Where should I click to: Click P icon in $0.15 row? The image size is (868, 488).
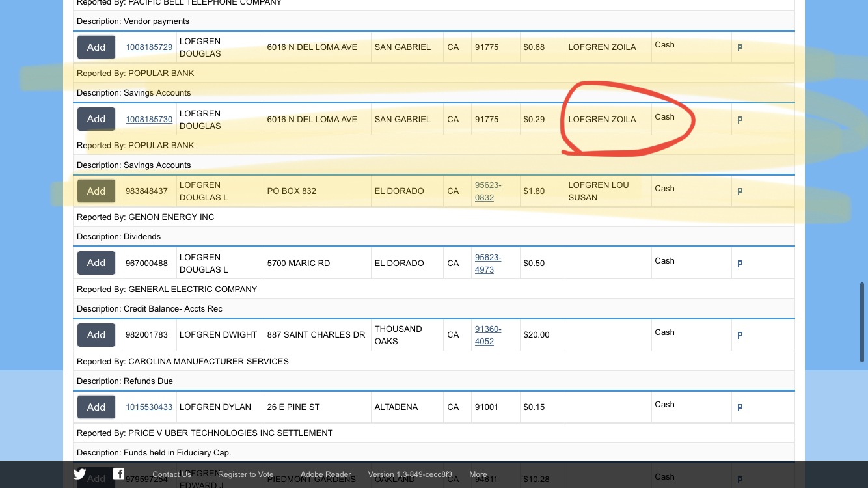coord(740,408)
